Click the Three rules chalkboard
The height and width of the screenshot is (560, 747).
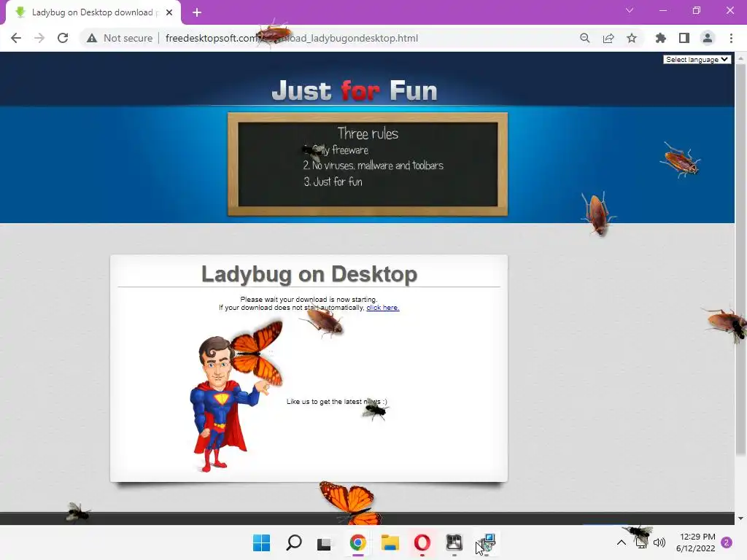pos(368,164)
